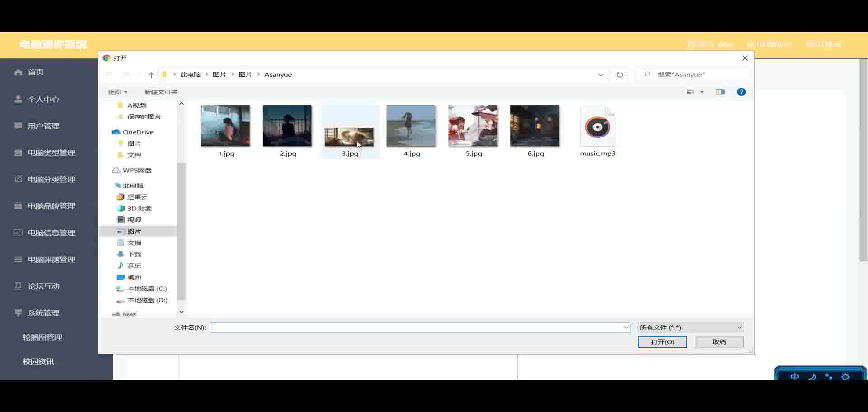Select WPS网盘 in the navigation tree
868x412 pixels.
[x=137, y=170]
